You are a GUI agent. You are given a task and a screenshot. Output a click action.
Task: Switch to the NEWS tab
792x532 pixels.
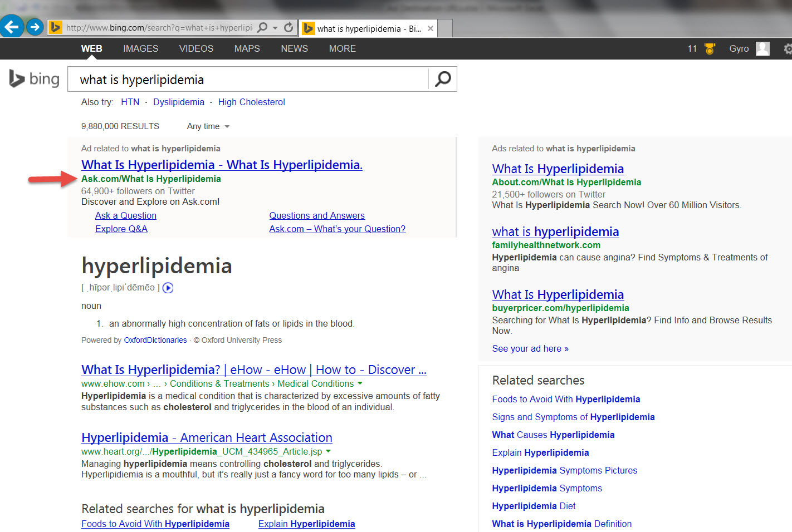point(294,49)
